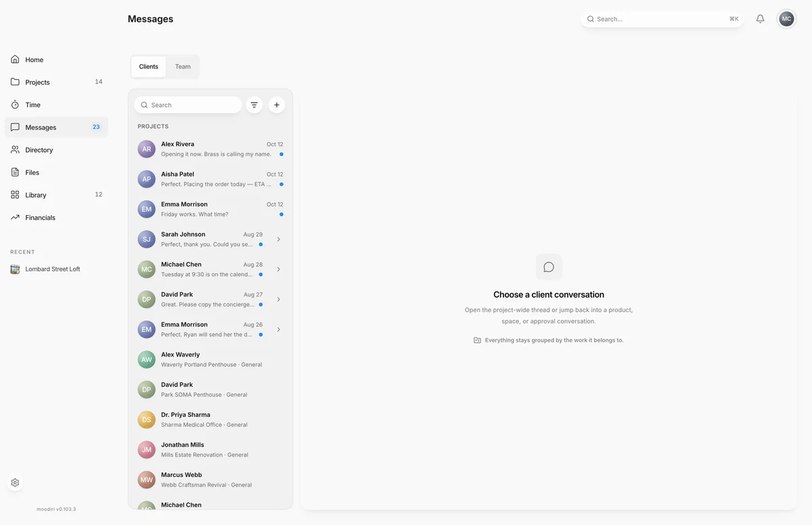Click the Lombard Street Loft thumbnail
This screenshot has width=812, height=525.
click(x=15, y=269)
